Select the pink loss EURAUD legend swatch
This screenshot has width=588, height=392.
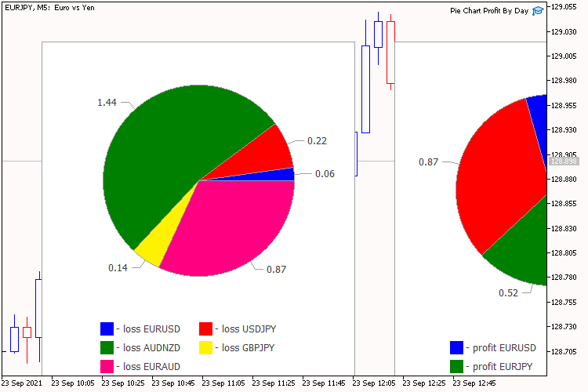point(107,366)
